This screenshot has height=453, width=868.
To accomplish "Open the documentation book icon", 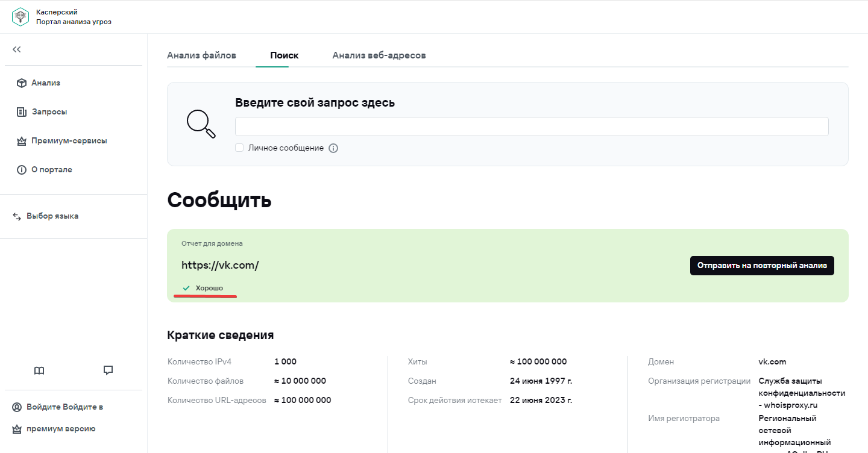I will coord(39,370).
